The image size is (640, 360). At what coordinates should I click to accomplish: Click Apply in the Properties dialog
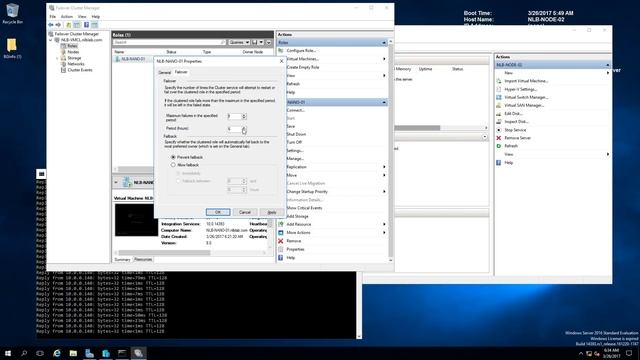[x=272, y=212]
